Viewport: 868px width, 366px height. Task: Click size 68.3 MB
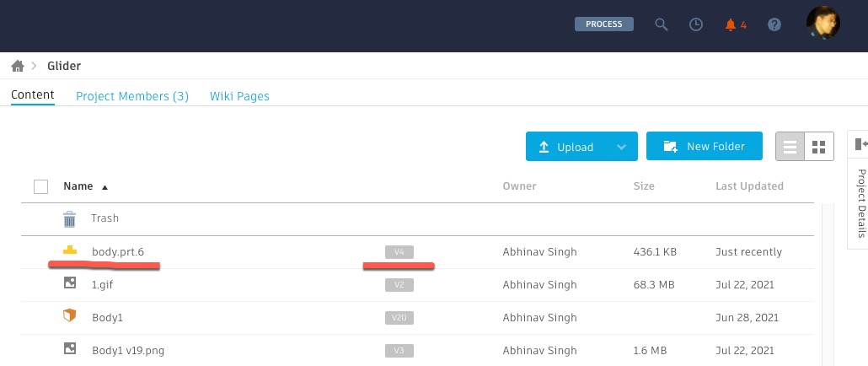(x=654, y=284)
